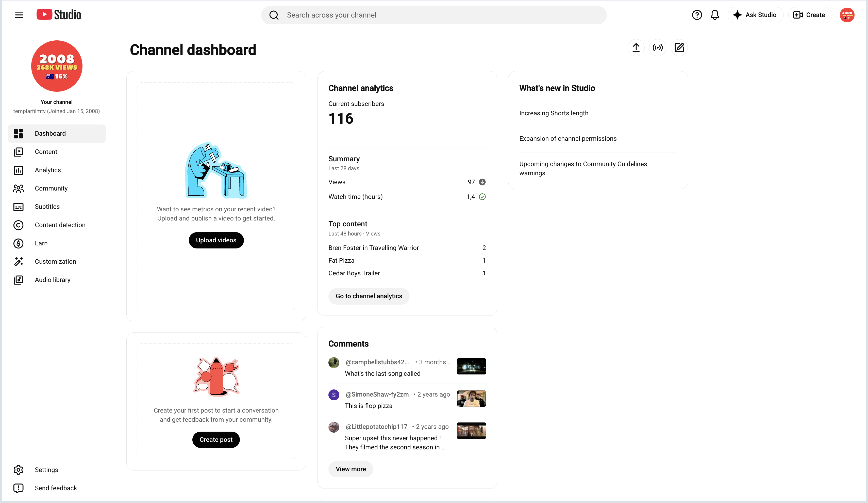Viewport: 868px width, 503px height.
Task: Open the Community section
Action: coord(51,188)
